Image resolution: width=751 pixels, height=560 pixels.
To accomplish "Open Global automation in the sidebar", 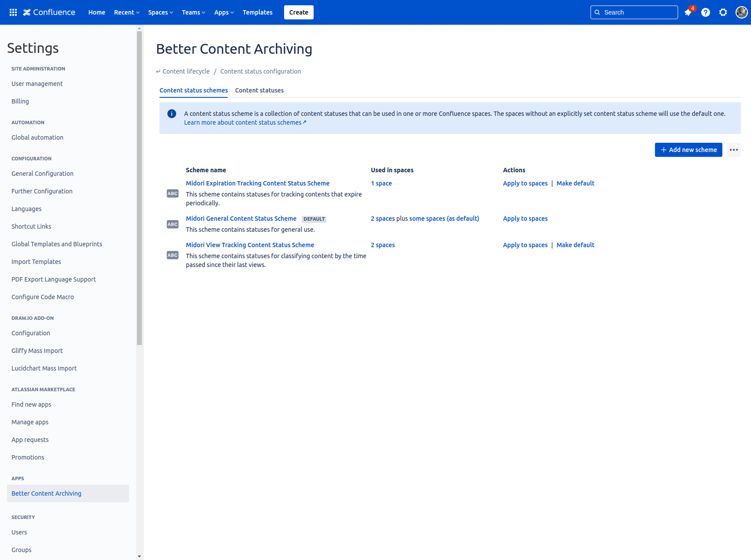I will pos(37,137).
